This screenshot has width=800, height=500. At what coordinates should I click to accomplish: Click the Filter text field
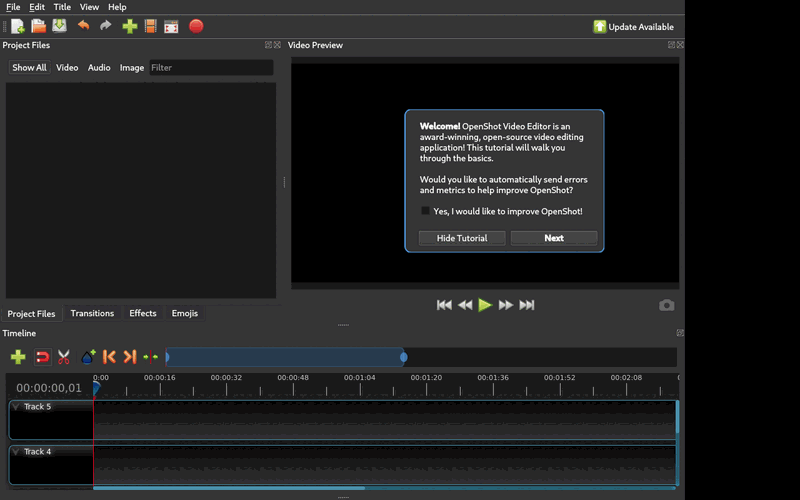211,67
